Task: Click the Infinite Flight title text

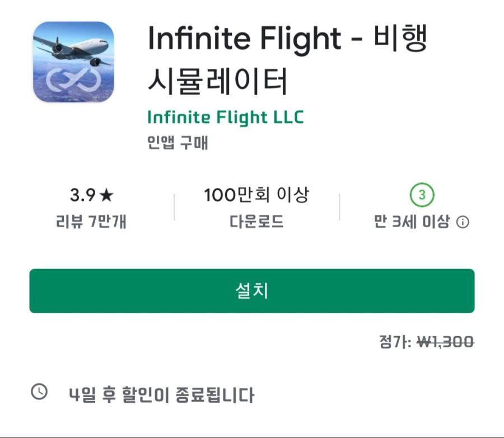Action: [x=244, y=40]
